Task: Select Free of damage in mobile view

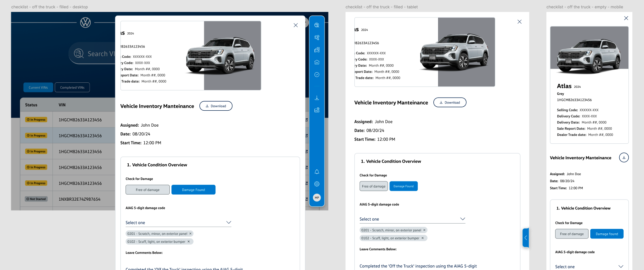Action: click(572, 234)
